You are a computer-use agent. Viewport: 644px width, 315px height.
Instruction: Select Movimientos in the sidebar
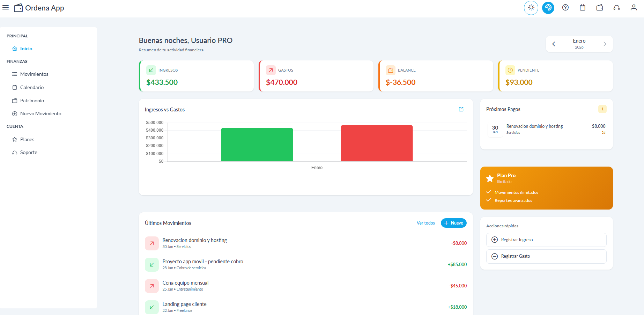(x=34, y=74)
